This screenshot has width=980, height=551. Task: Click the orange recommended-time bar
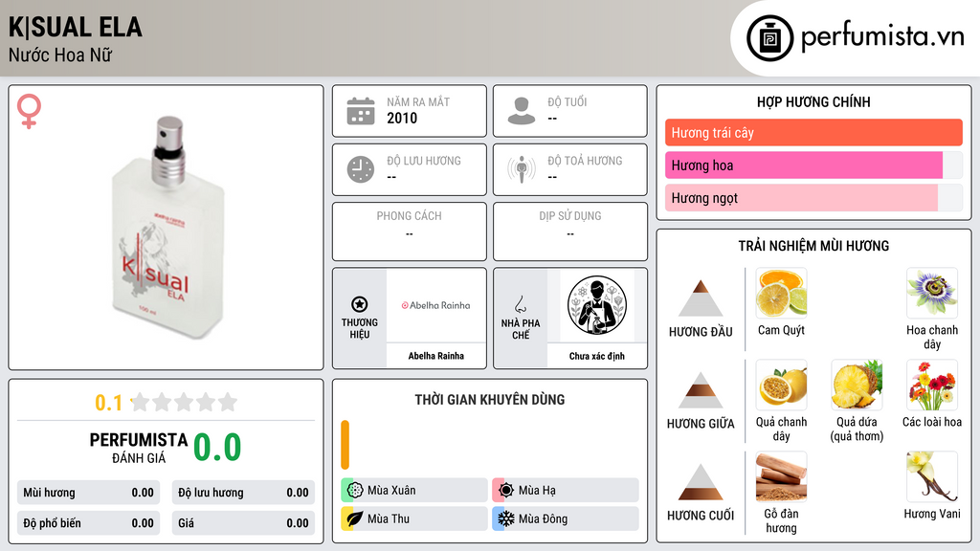(x=345, y=445)
